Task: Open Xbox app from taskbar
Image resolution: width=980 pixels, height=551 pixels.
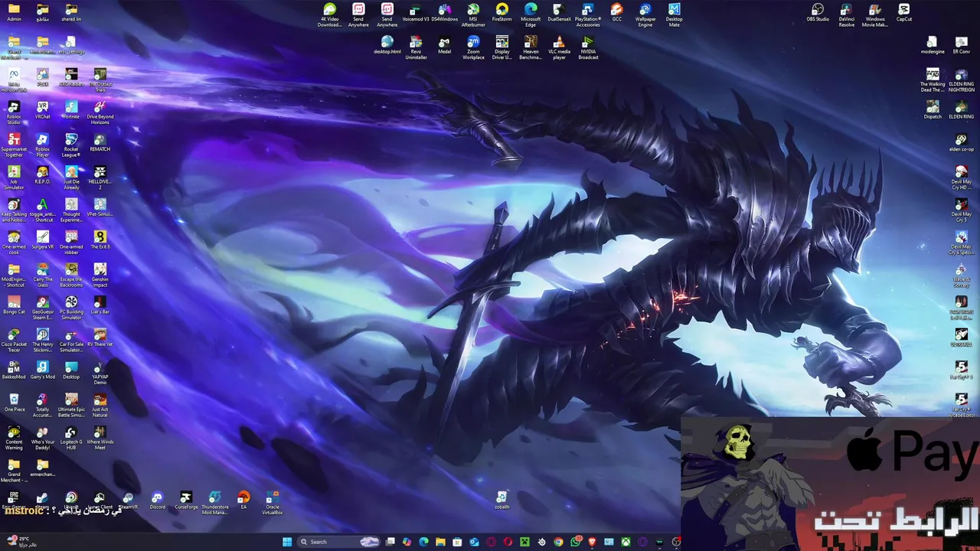Action: [626, 542]
